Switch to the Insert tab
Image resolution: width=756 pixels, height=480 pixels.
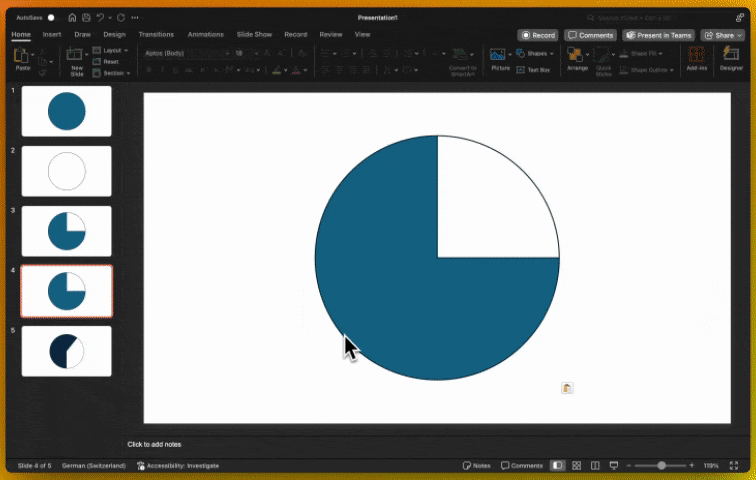[52, 34]
